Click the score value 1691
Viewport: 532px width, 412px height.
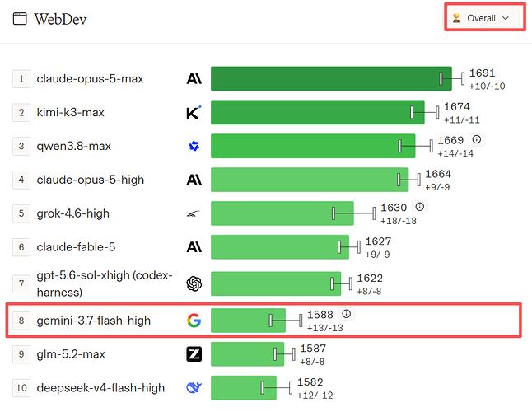point(482,73)
